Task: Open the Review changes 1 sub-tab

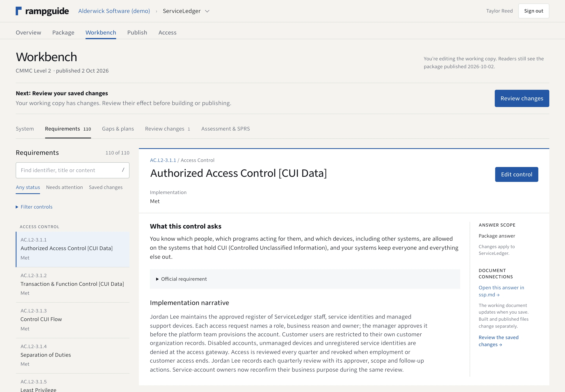Action: (x=168, y=129)
